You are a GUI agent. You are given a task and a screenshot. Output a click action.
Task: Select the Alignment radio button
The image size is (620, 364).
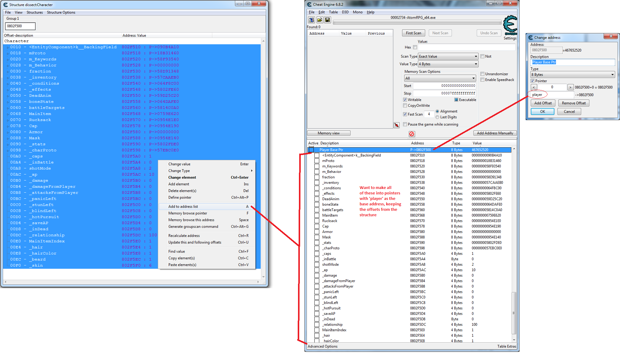coord(437,111)
